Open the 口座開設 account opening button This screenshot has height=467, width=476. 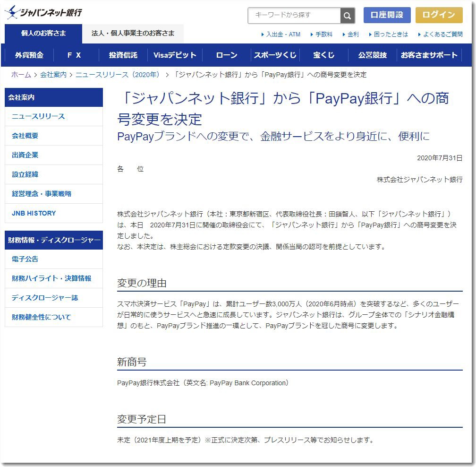[x=387, y=15]
